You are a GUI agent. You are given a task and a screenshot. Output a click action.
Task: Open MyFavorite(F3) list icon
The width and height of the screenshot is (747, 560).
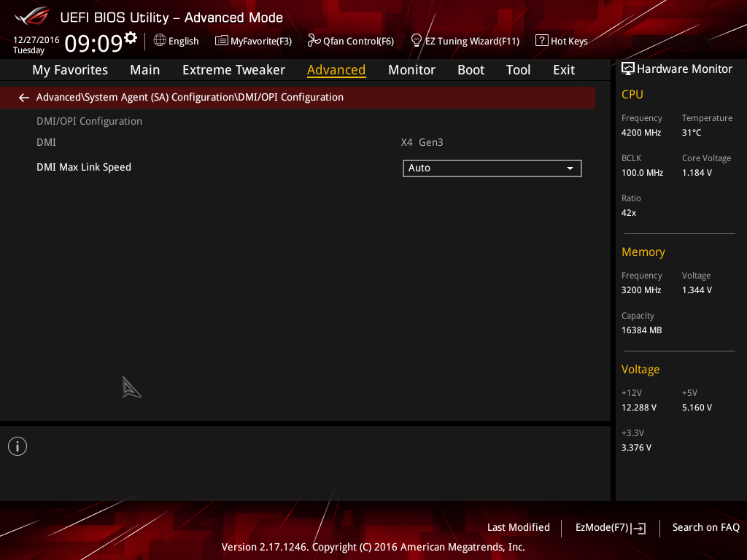221,41
